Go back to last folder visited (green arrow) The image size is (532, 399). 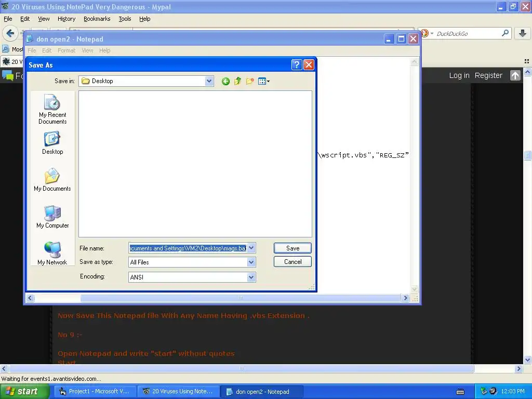225,81
